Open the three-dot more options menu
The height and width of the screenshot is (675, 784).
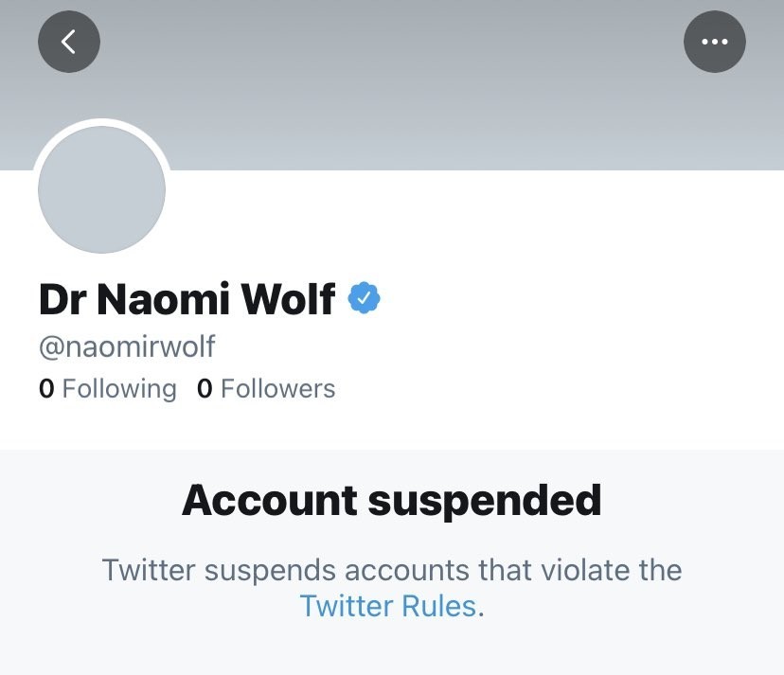715,42
